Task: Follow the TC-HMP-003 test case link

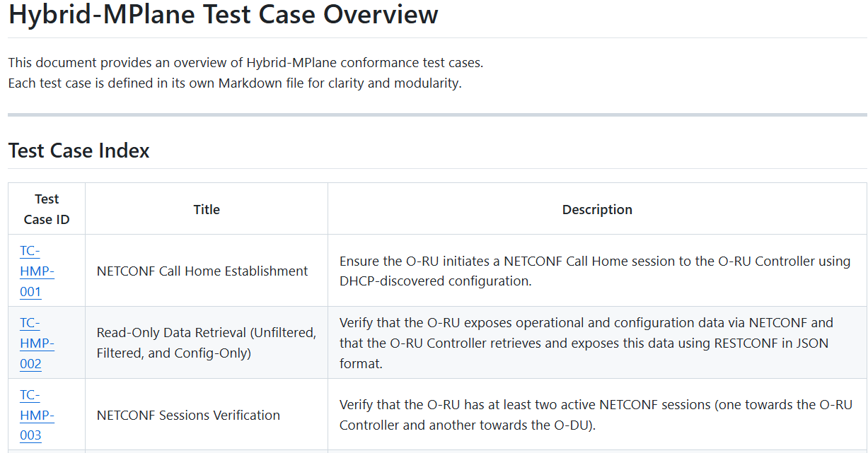Action: click(x=37, y=415)
